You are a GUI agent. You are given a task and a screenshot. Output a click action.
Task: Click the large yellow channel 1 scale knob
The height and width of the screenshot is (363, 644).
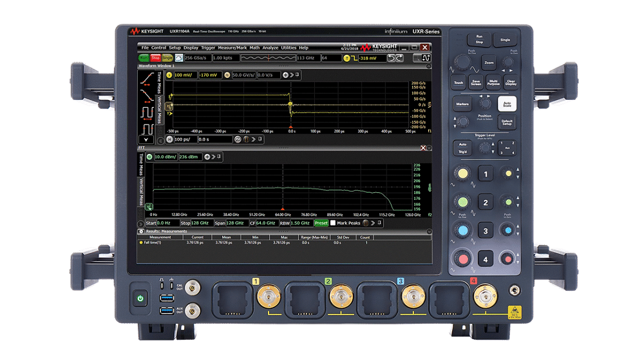tap(462, 173)
